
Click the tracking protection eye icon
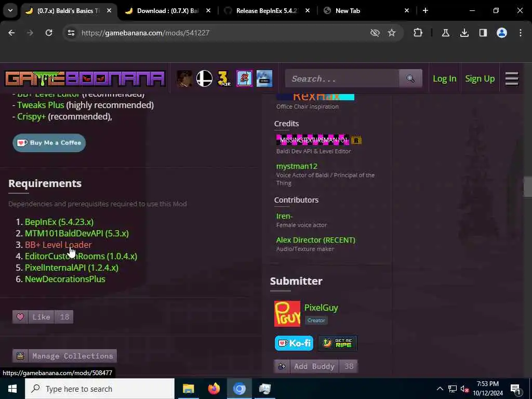[375, 33]
